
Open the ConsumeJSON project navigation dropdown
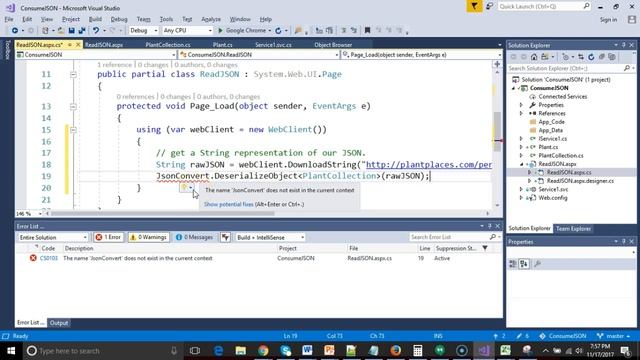point(96,55)
